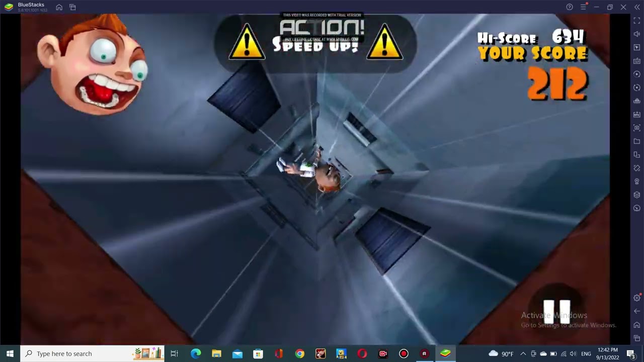Open network Wi-Fi icon in system tray

point(563,353)
